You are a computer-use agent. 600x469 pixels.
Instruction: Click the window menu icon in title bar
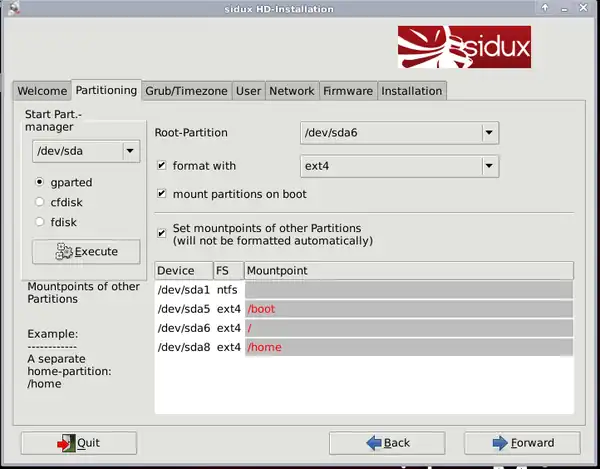click(x=9, y=8)
